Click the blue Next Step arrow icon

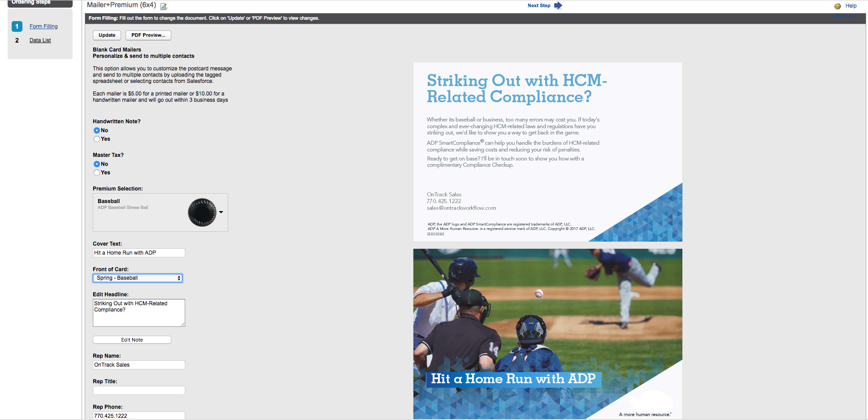coord(558,5)
